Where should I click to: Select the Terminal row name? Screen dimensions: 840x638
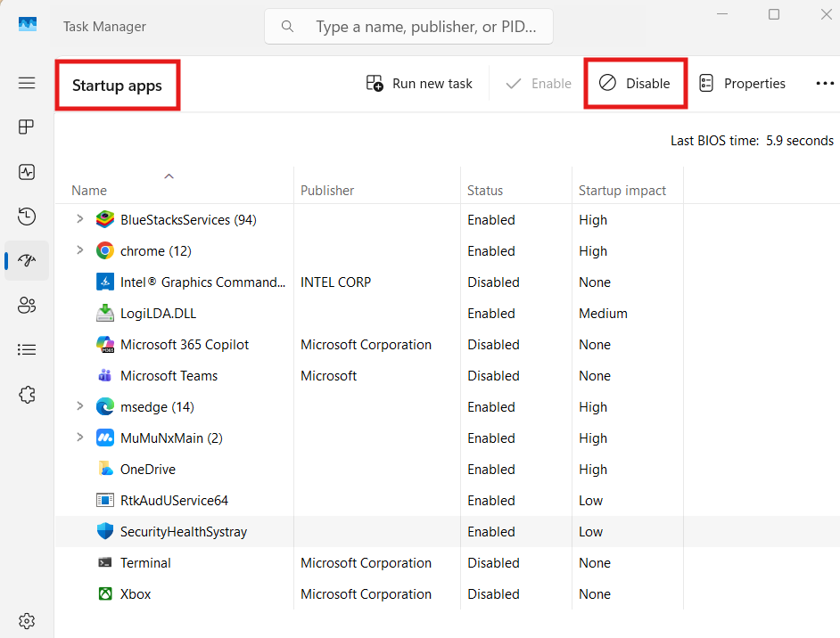[145, 563]
